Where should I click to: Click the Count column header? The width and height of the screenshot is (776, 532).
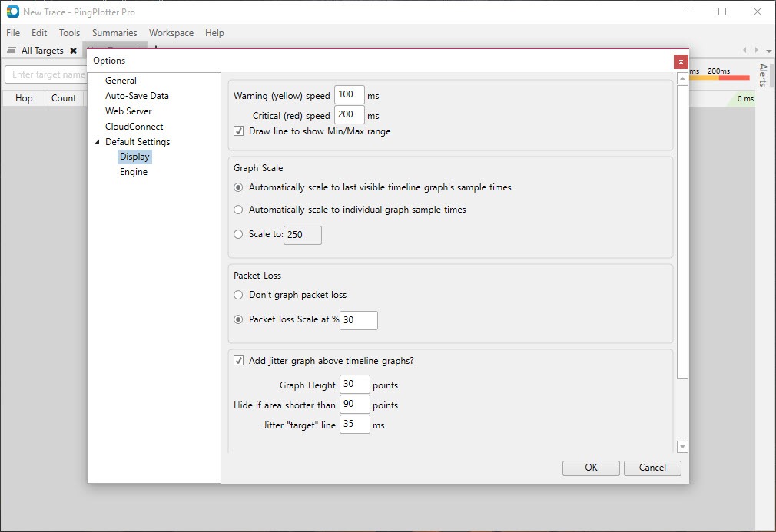64,98
